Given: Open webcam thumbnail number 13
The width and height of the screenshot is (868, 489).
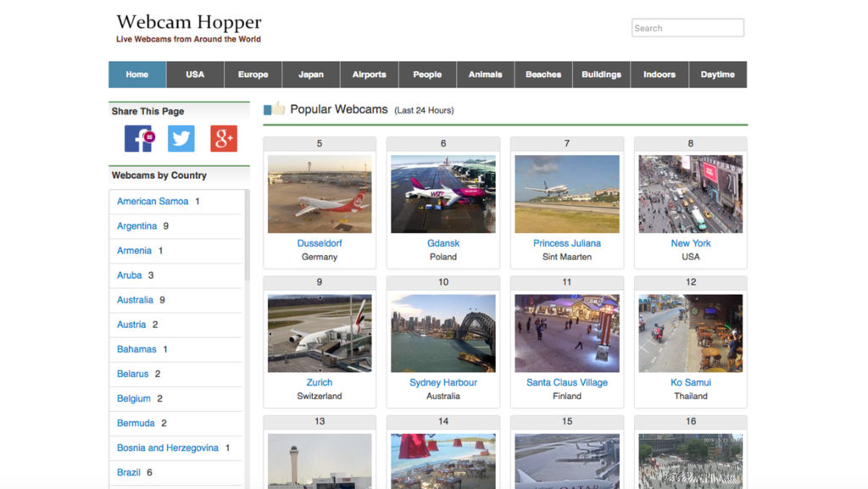Looking at the screenshot, I should point(320,461).
